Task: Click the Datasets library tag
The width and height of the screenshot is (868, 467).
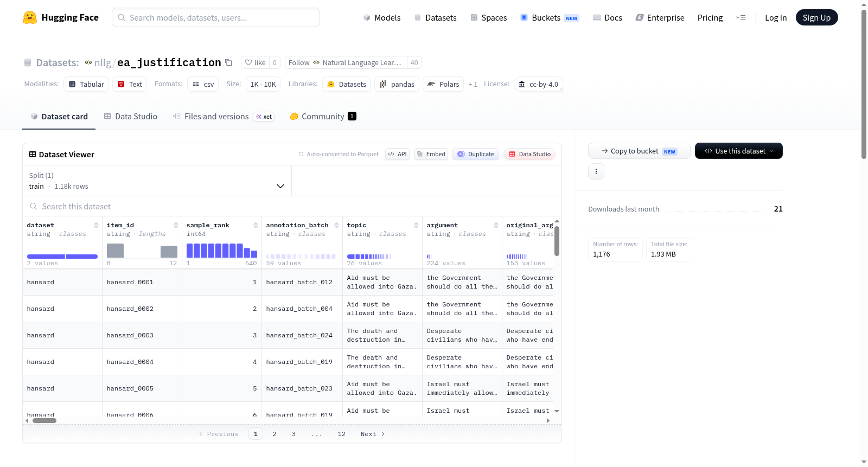Action: pyautogui.click(x=347, y=84)
